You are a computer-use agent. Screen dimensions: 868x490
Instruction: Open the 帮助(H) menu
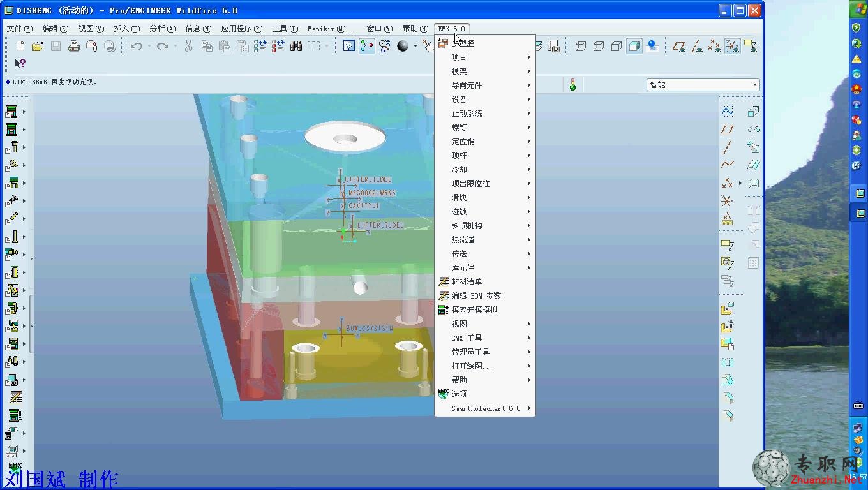tap(415, 29)
